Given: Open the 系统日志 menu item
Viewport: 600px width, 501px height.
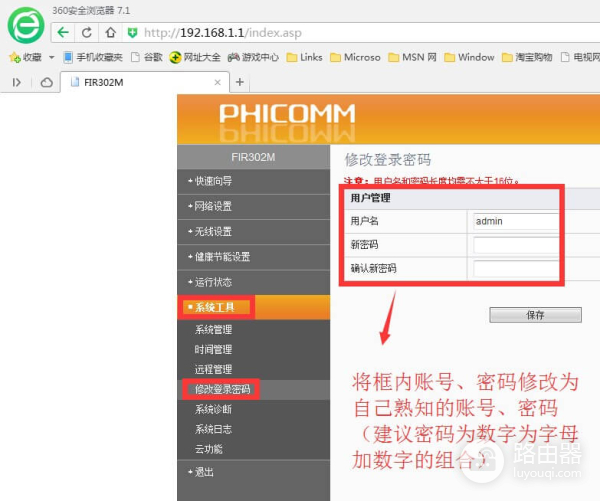Looking at the screenshot, I should point(213,429).
